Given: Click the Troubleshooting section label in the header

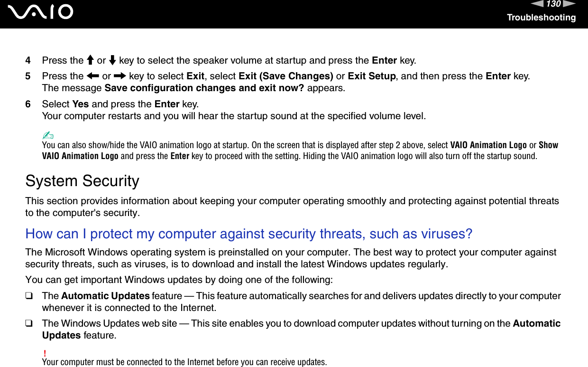Looking at the screenshot, I should [541, 18].
